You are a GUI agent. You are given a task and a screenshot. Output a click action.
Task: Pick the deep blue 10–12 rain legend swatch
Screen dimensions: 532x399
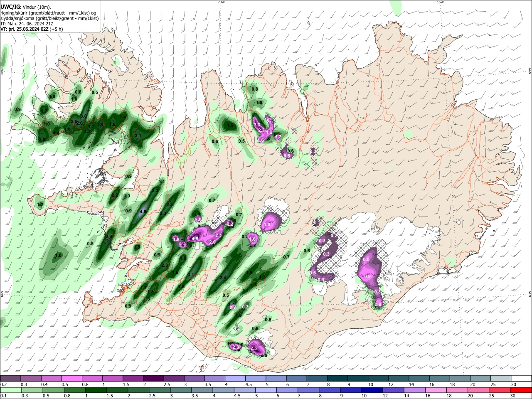(372, 390)
